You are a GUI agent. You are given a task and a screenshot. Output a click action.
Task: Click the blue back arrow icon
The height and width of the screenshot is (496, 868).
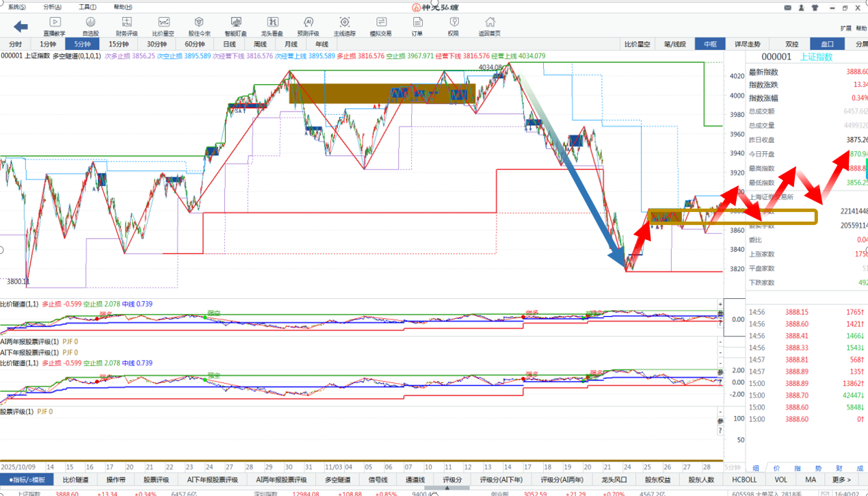click(x=21, y=27)
